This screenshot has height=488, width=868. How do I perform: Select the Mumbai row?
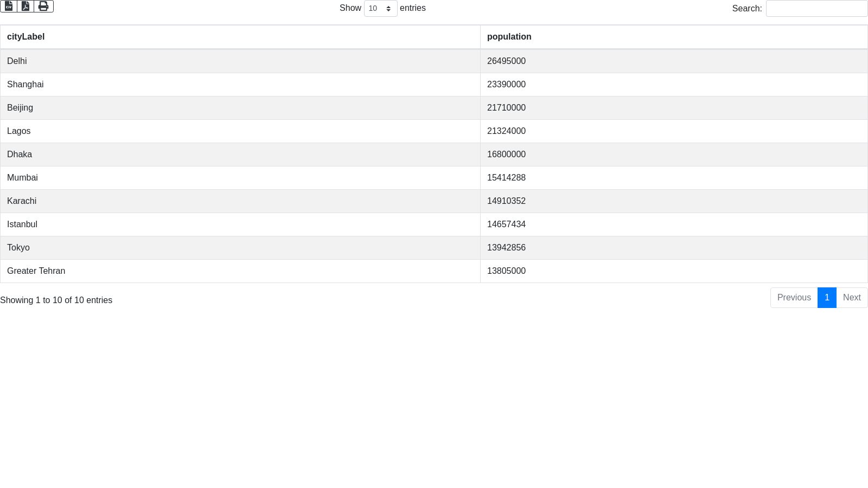[22, 178]
